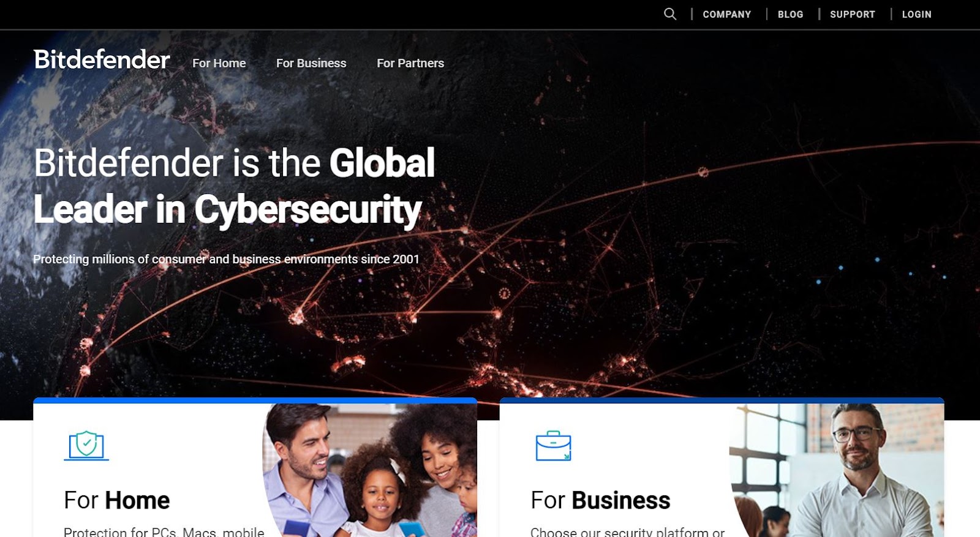Screen dimensions: 980x537
Task: Expand the For Partners navigation menu
Action: 410,63
